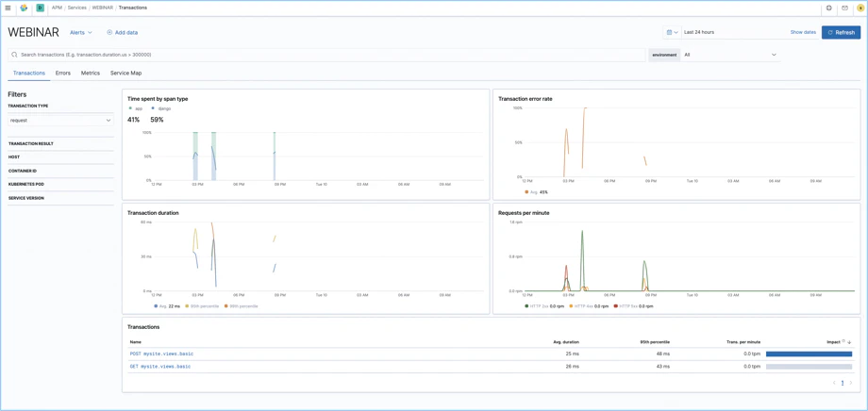Sort by the Trans. per minute column header
This screenshot has width=868, height=411.
click(743, 342)
